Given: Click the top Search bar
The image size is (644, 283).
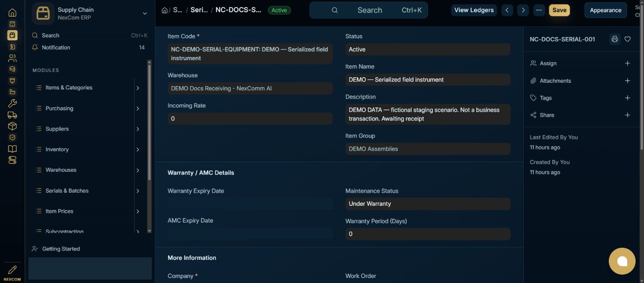Looking at the screenshot, I should click(369, 10).
